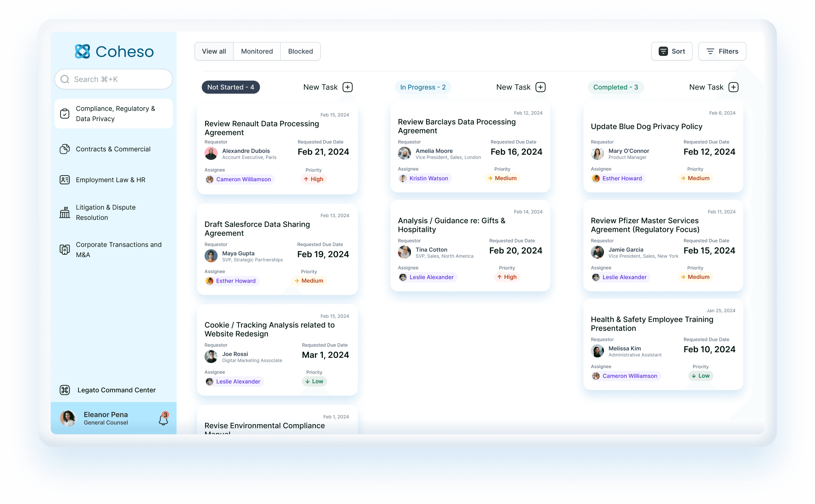Click the Legato Command Center icon
The width and height of the screenshot is (815, 504).
(x=64, y=390)
